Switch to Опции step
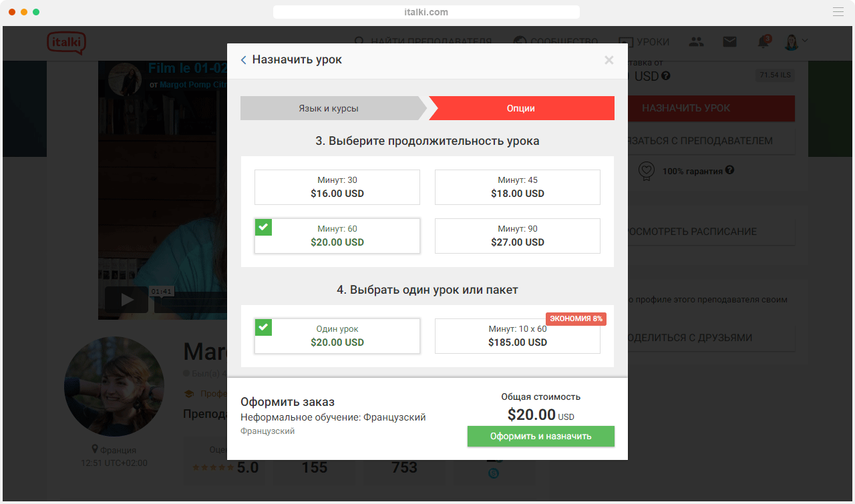The width and height of the screenshot is (855, 504). coord(521,108)
